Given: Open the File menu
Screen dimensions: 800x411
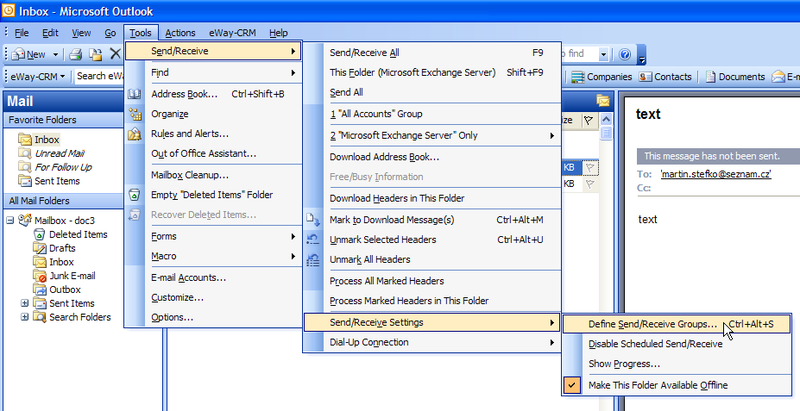Looking at the screenshot, I should click(x=21, y=33).
